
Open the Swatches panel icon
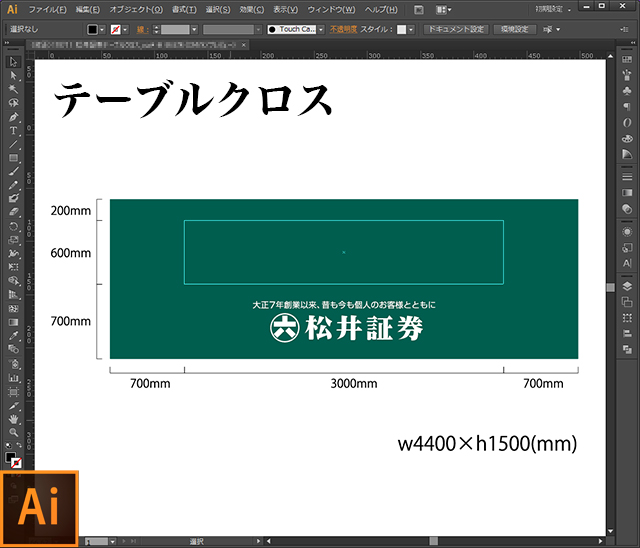627,60
